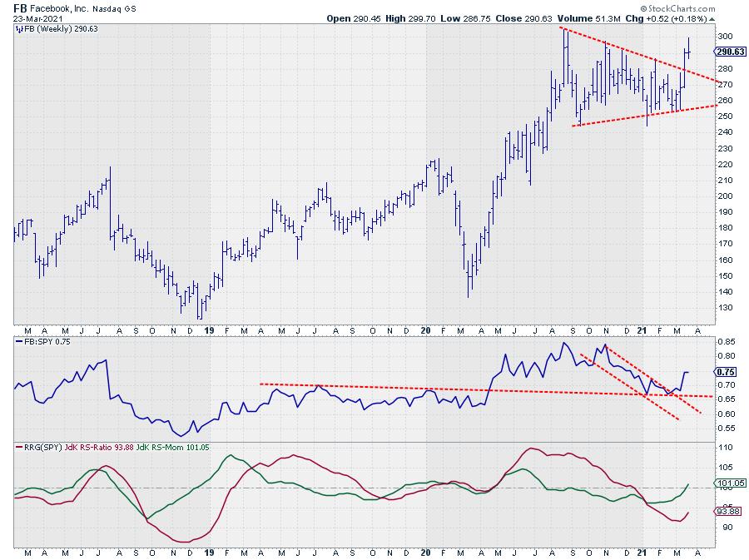
Task: Click the 300 label on the price axis
Action: point(725,37)
